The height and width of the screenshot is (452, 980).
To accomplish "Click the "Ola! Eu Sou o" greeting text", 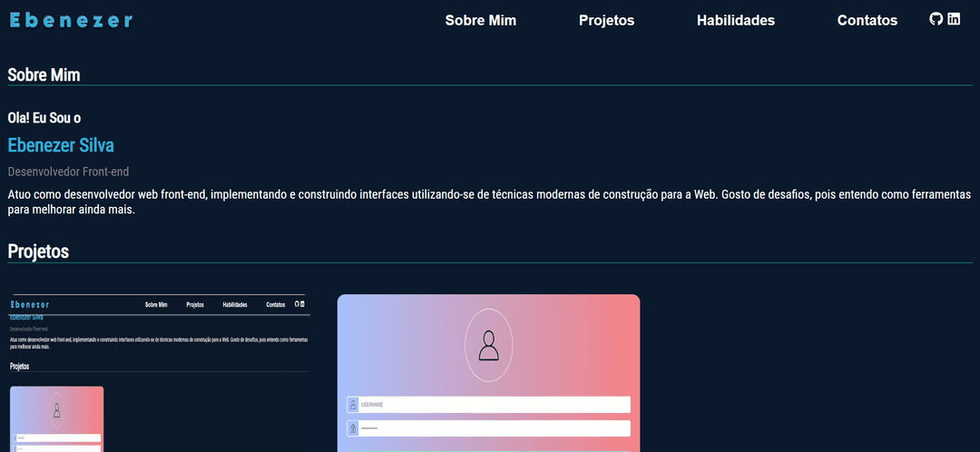I will coord(44,118).
